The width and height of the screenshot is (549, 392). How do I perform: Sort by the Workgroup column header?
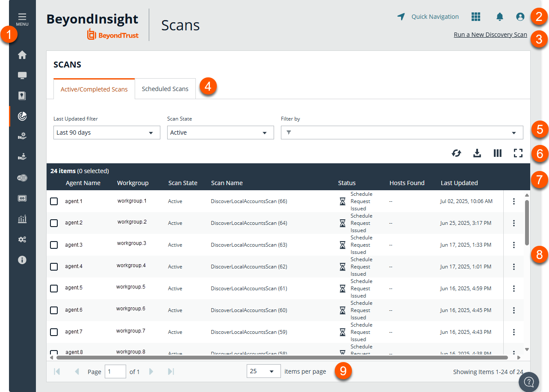[133, 183]
